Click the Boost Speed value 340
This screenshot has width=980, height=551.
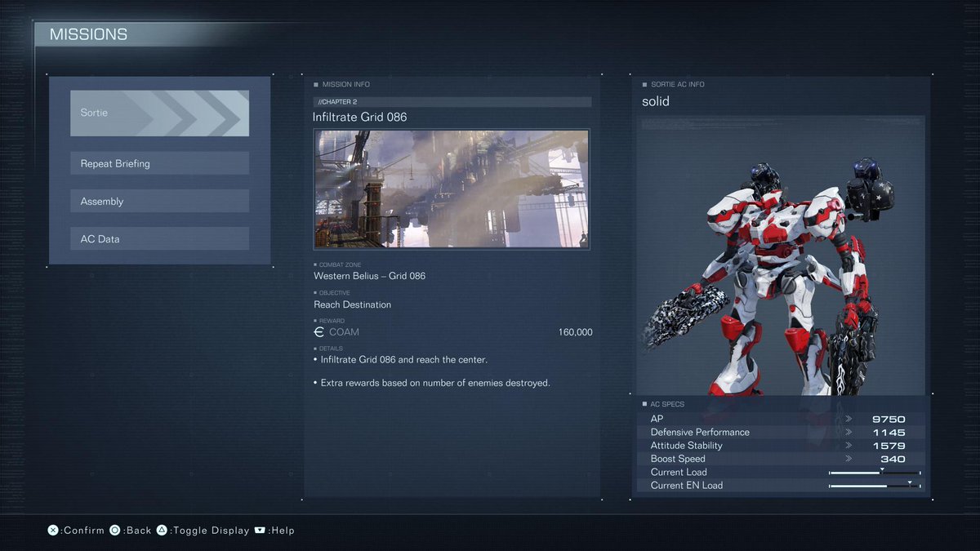(893, 459)
